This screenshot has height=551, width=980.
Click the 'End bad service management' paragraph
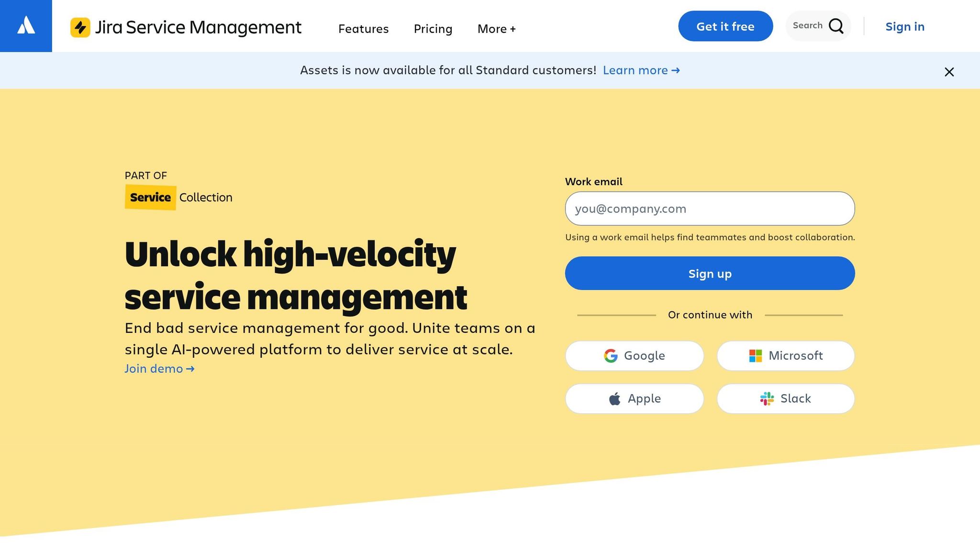tap(330, 339)
